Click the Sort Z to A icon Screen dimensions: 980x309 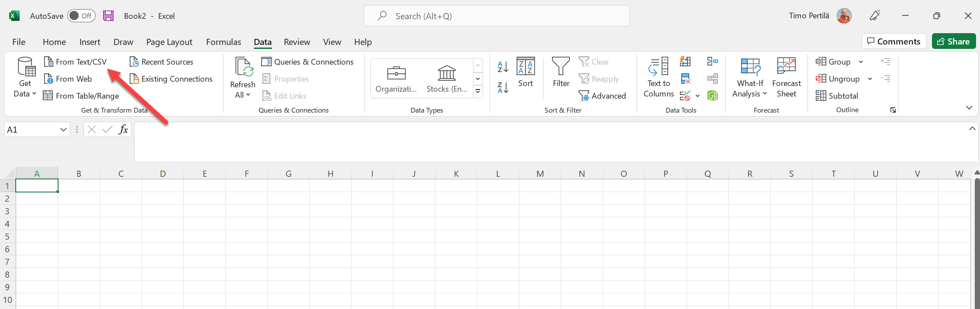(x=503, y=88)
